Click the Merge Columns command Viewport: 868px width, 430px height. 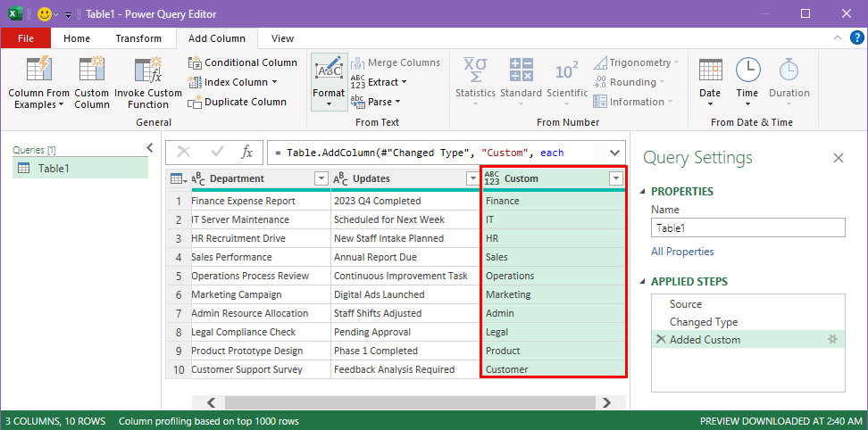click(396, 62)
